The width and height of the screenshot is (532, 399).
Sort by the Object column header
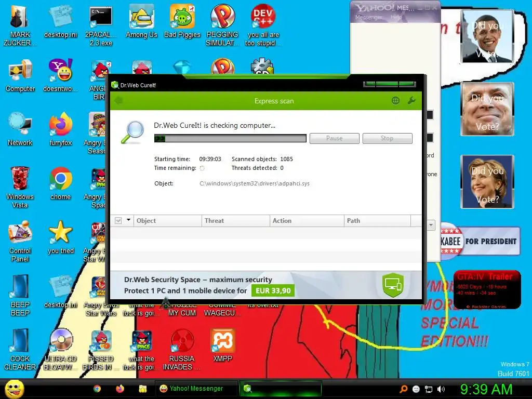click(168, 220)
